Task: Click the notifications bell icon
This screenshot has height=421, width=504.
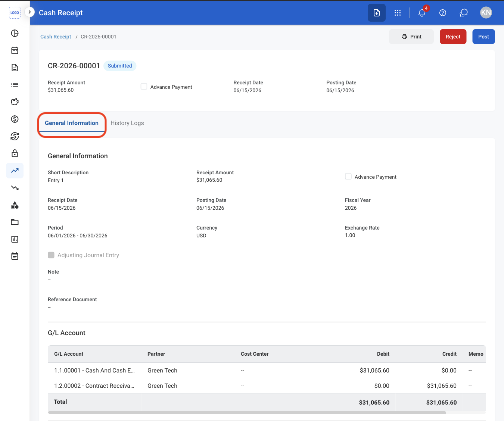Action: point(422,13)
